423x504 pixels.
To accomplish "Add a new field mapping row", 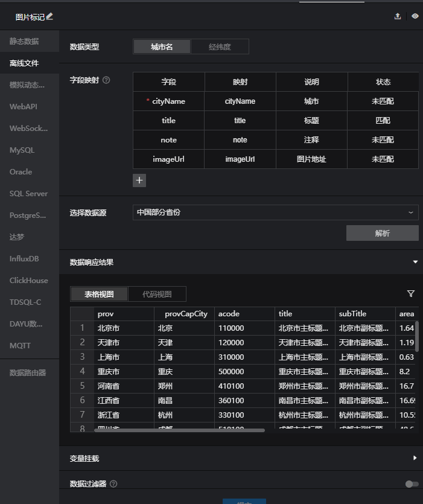I will pyautogui.click(x=139, y=180).
